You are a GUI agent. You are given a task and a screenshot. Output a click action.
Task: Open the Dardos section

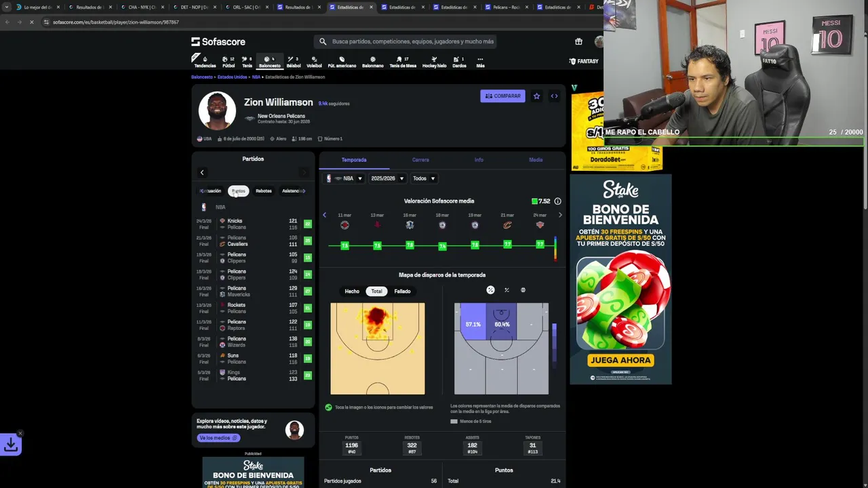(x=459, y=62)
